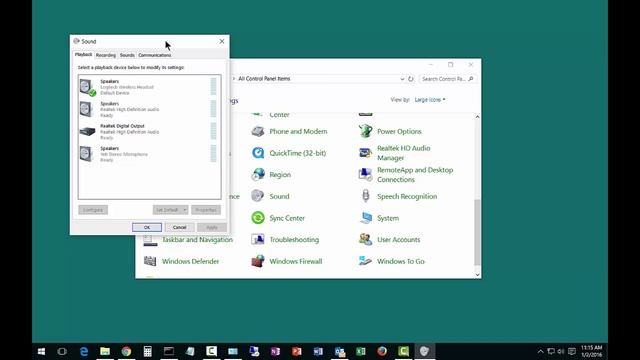
Task: Open RemoteApp and Desktop Connections
Action: point(406,175)
